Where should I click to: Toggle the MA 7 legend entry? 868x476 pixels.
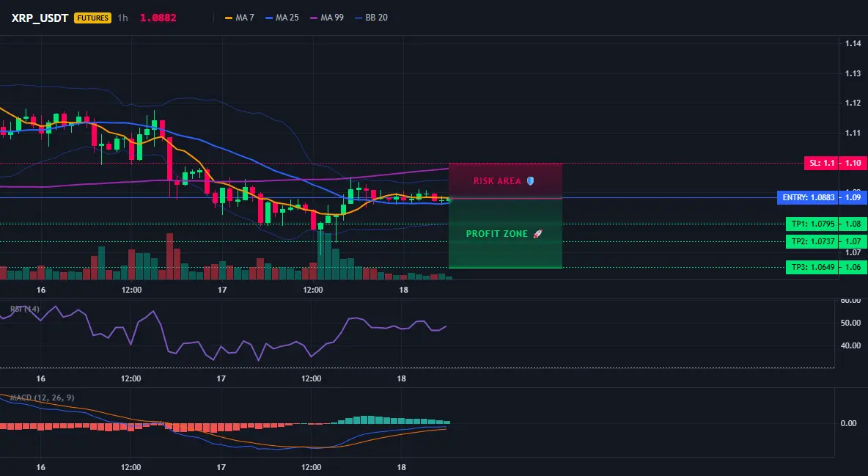(239, 18)
